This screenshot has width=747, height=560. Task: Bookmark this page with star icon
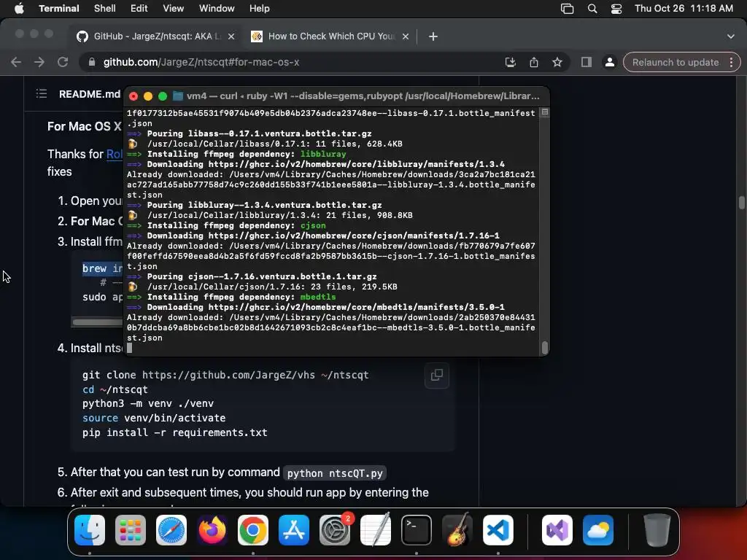[557, 63]
